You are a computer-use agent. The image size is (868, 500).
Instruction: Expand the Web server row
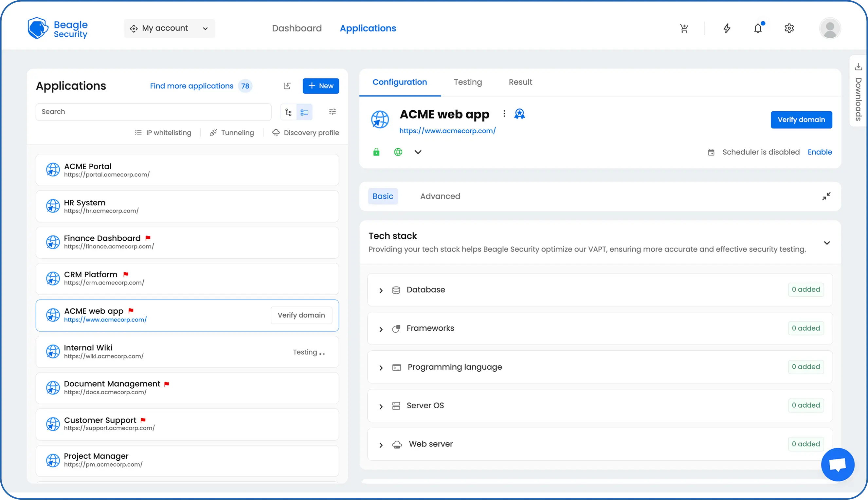coord(381,445)
